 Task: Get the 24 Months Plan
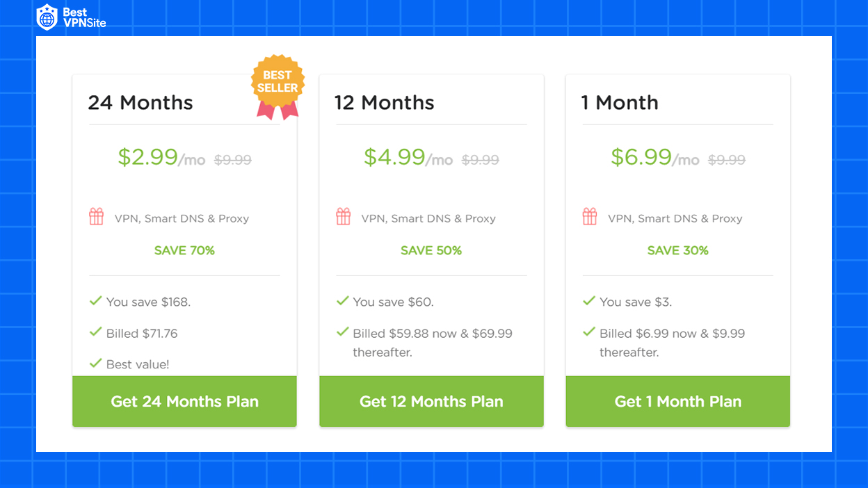tap(184, 401)
